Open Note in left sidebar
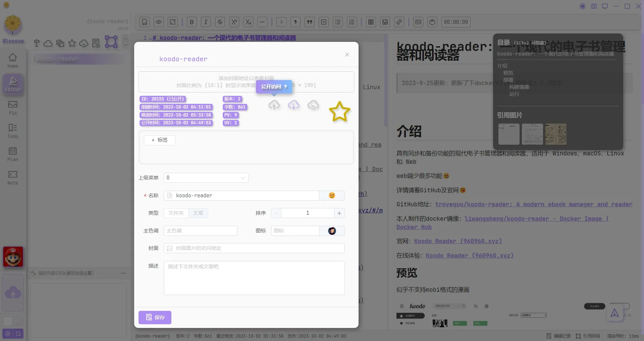644x341 pixels. click(x=13, y=178)
